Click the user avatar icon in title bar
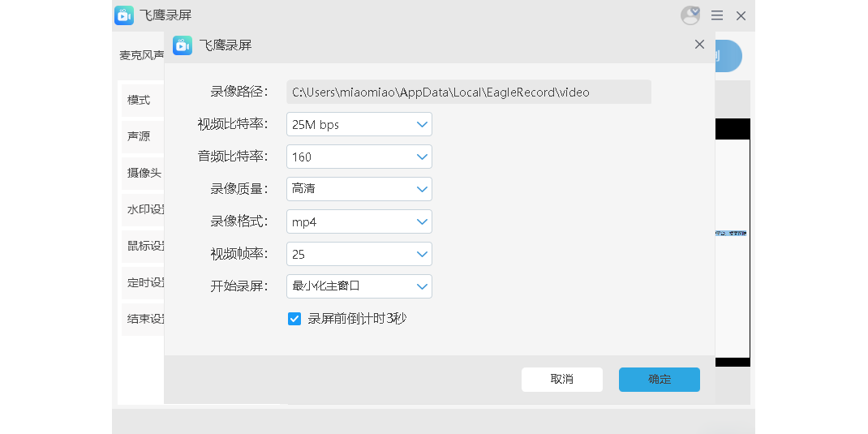868x434 pixels. click(x=690, y=15)
